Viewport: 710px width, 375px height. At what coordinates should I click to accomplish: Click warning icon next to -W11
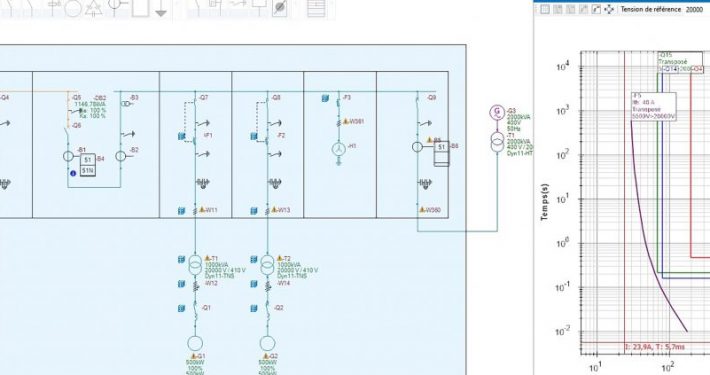201,210
